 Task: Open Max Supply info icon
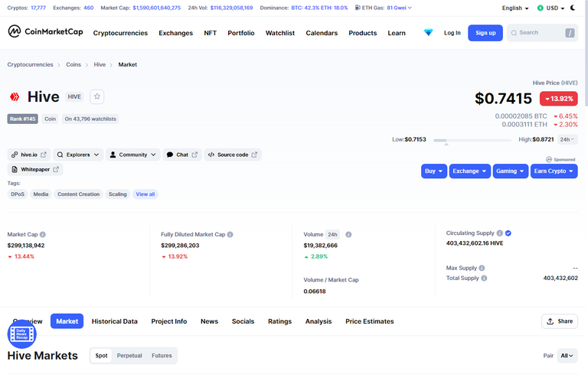coord(482,268)
